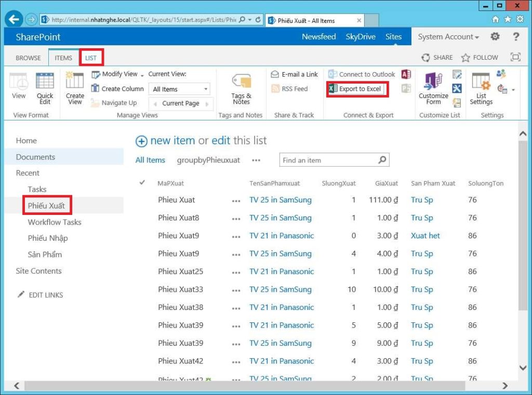Click the browser address bar URL
The height and width of the screenshot is (395, 532).
point(143,20)
